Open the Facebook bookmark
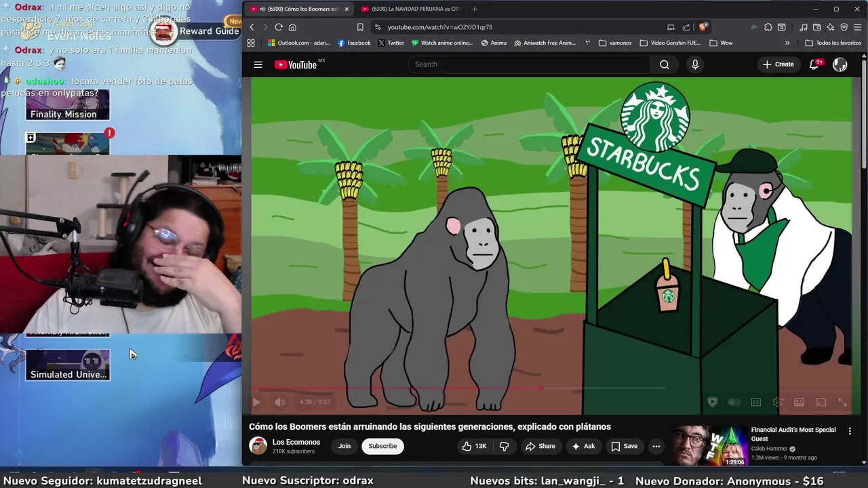868x488 pixels. [354, 43]
